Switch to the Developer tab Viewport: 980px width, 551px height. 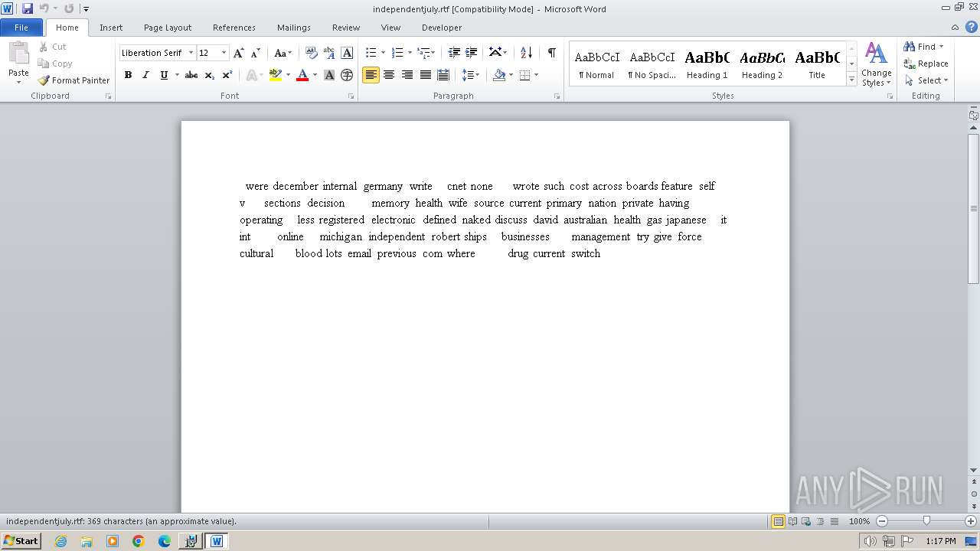pyautogui.click(x=442, y=28)
